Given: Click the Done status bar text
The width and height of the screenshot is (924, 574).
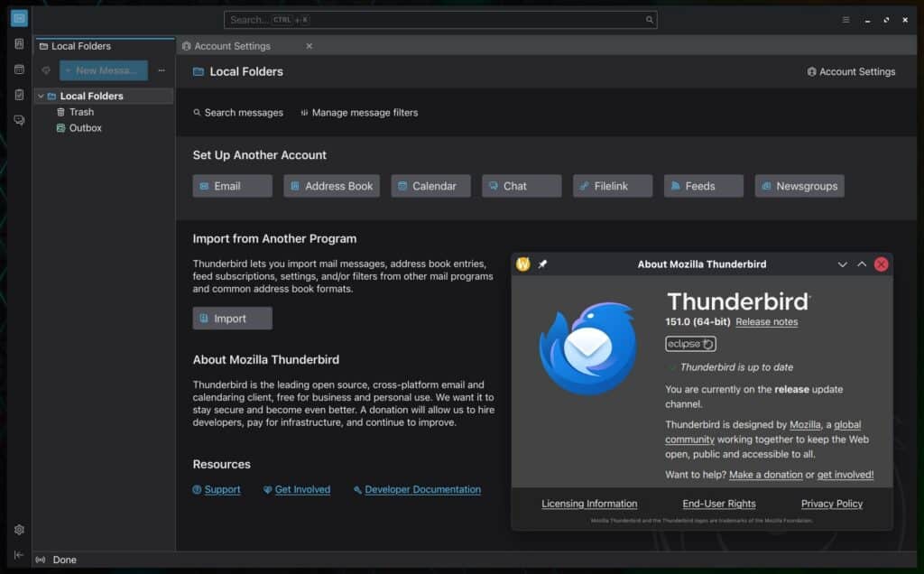Looking at the screenshot, I should (x=65, y=560).
